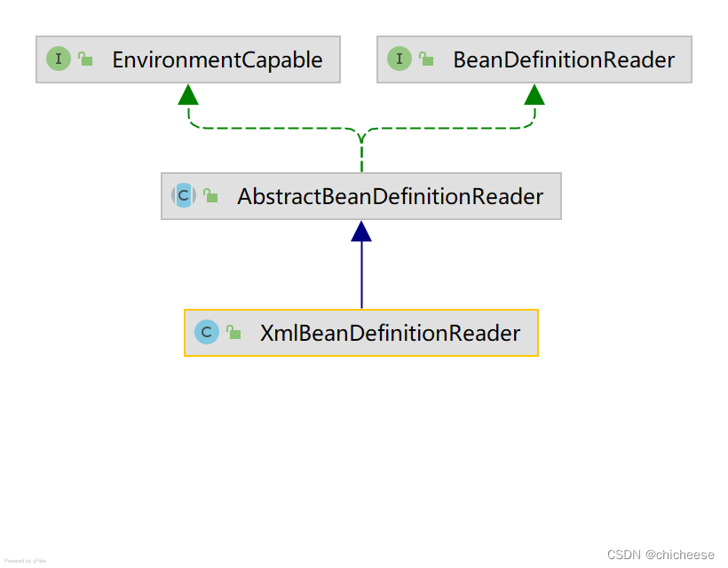
Task: Click the blue inheritance arrow to AbstractBeanDefinitionReader
Action: click(361, 264)
